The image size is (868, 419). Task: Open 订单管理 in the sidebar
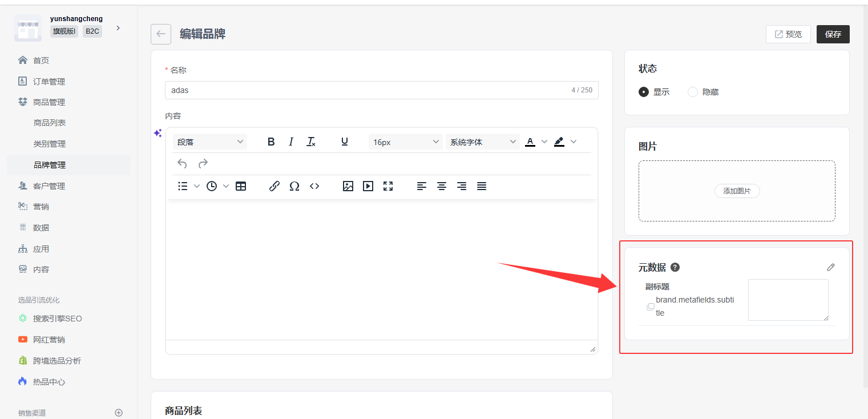point(49,82)
